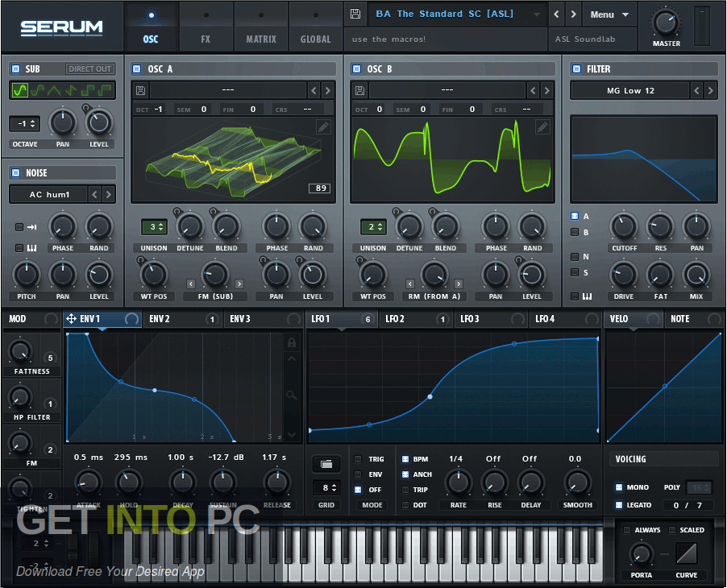Disable OSC B power switch
Screen dimensions: 727x588
[x=356, y=69]
